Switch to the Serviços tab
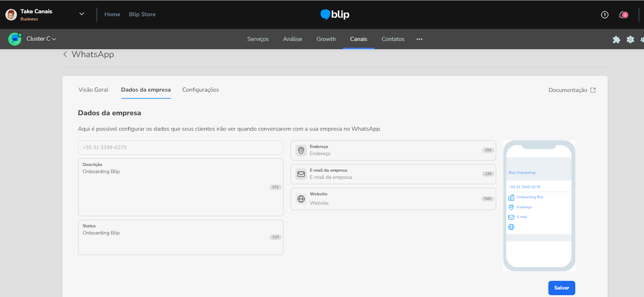The width and height of the screenshot is (644, 297). [x=258, y=39]
